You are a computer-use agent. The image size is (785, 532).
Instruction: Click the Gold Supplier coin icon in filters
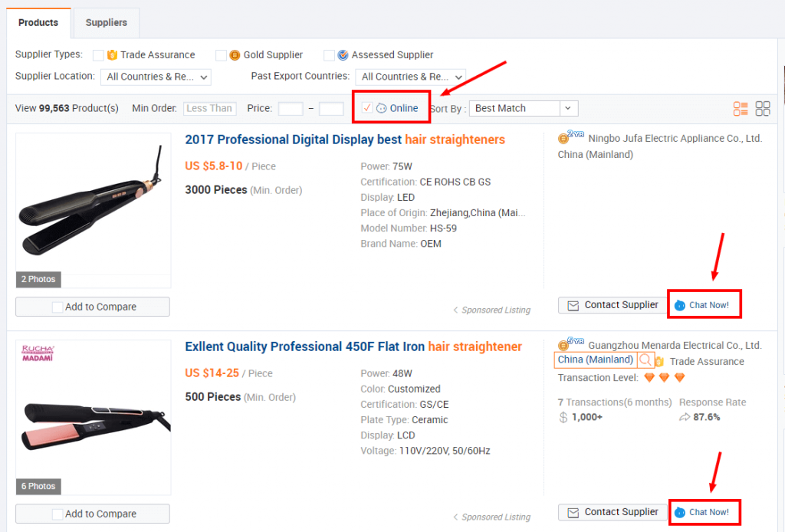click(x=235, y=55)
